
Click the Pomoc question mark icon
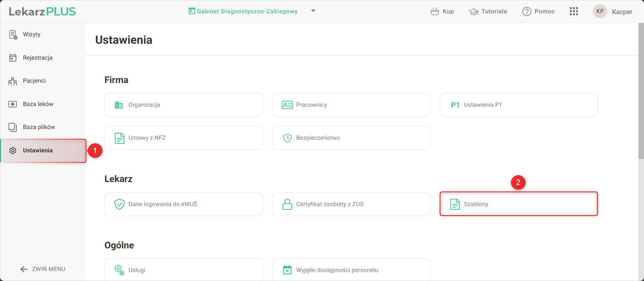[x=527, y=11]
